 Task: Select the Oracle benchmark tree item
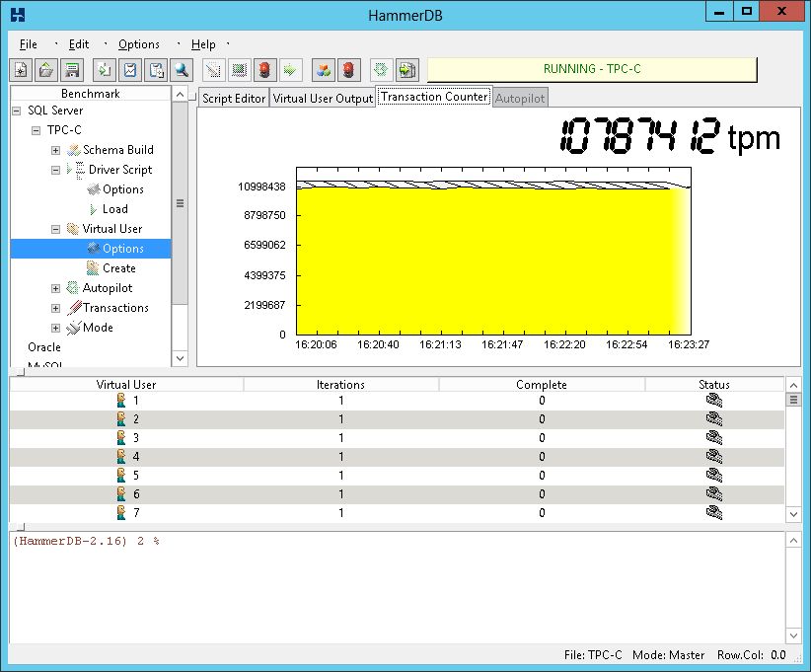[x=44, y=347]
